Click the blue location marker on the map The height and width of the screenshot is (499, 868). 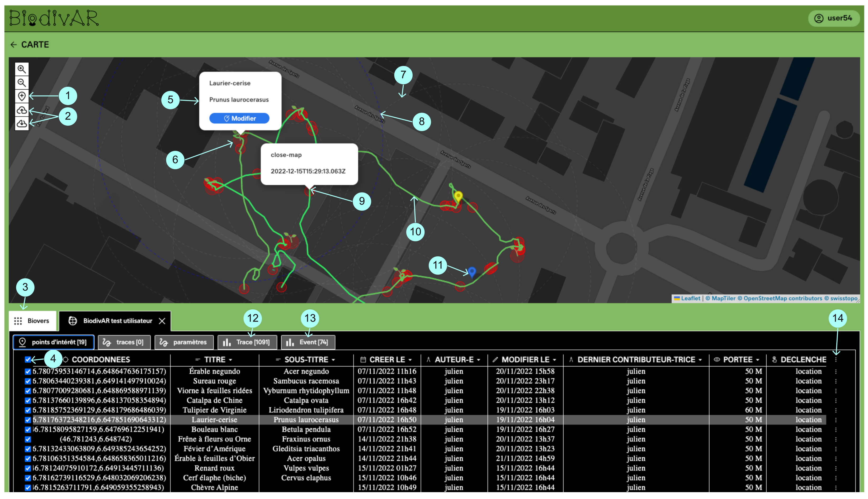coord(472,271)
